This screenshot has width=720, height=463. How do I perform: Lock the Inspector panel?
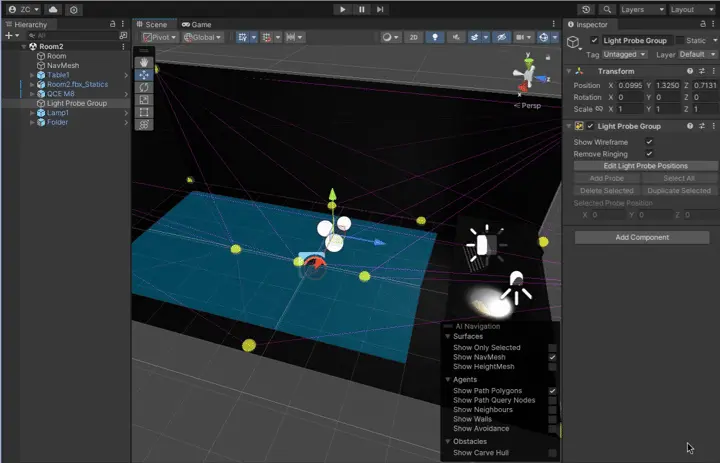[703, 24]
